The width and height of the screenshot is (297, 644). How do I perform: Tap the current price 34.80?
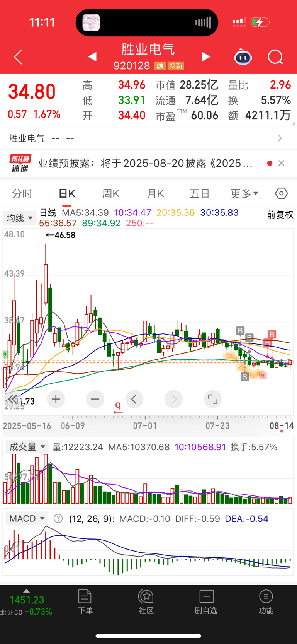32,92
